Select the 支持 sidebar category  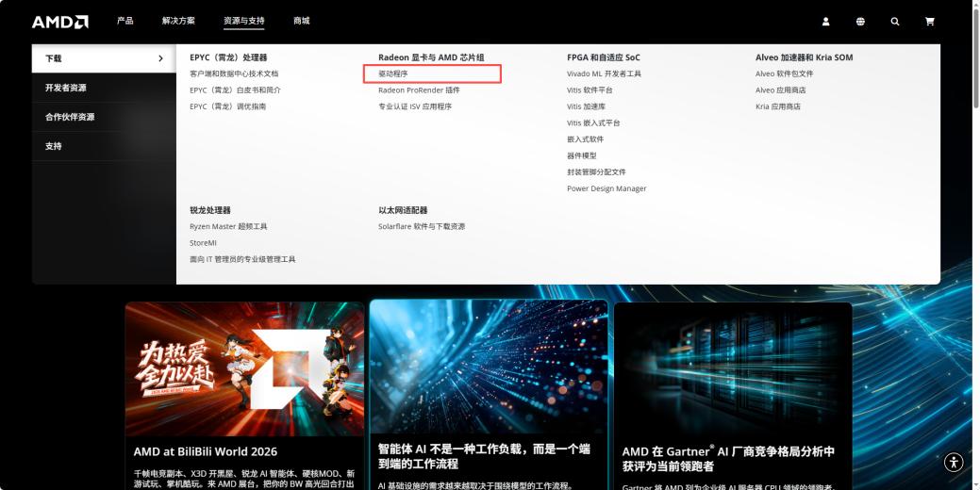pos(105,146)
